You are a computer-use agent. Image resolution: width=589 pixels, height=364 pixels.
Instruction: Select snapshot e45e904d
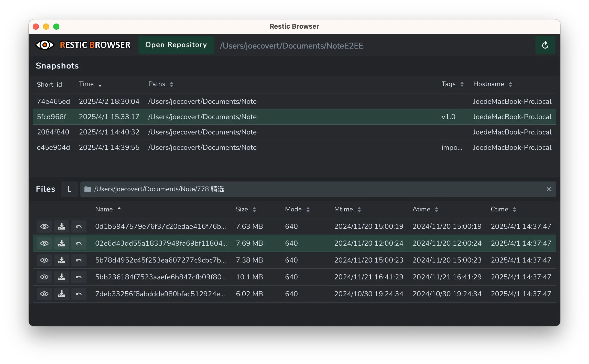coord(294,147)
